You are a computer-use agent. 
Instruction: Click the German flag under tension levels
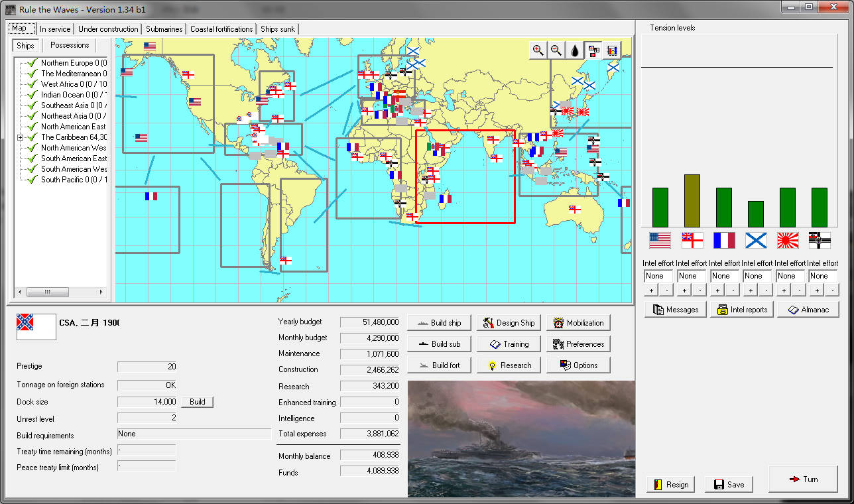click(820, 240)
